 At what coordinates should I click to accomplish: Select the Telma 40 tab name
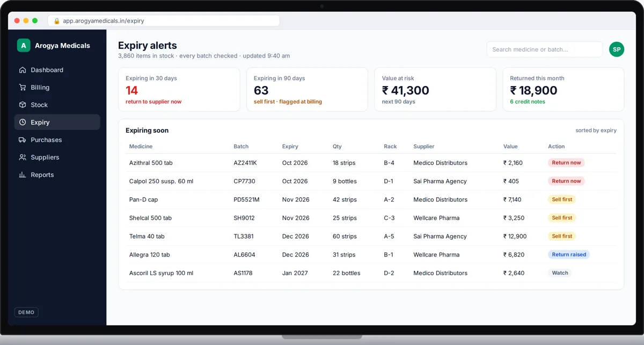point(147,236)
